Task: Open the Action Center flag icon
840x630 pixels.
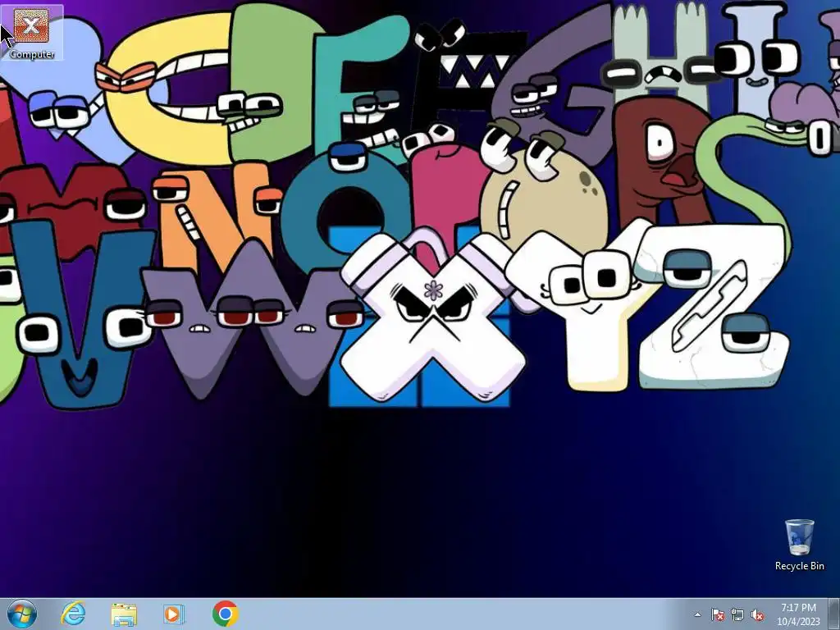Action: click(x=717, y=614)
